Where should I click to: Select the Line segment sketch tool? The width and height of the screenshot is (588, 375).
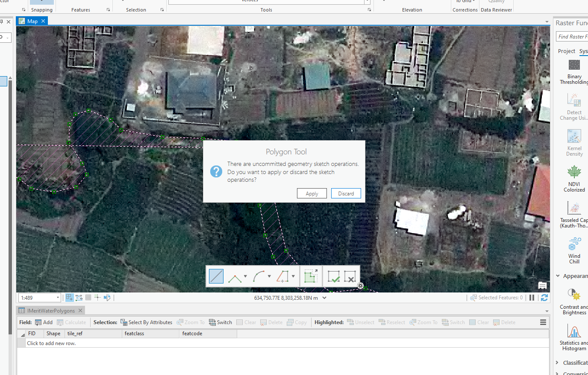point(216,276)
